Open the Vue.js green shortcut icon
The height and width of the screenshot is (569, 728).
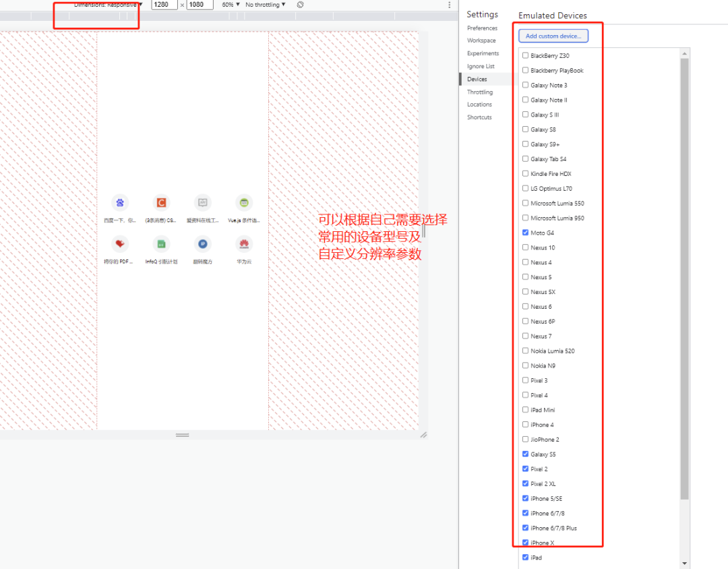244,202
